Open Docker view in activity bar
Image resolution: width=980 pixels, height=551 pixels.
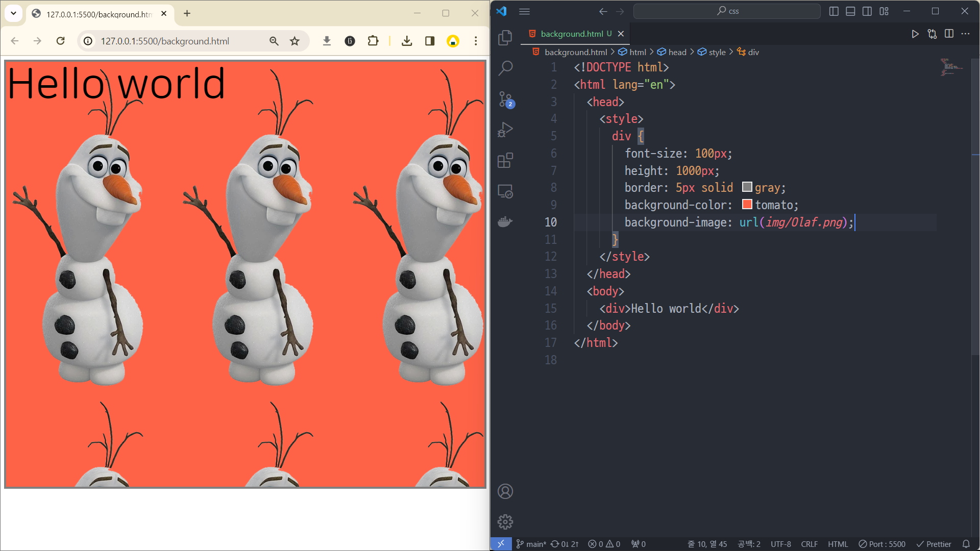pyautogui.click(x=505, y=222)
